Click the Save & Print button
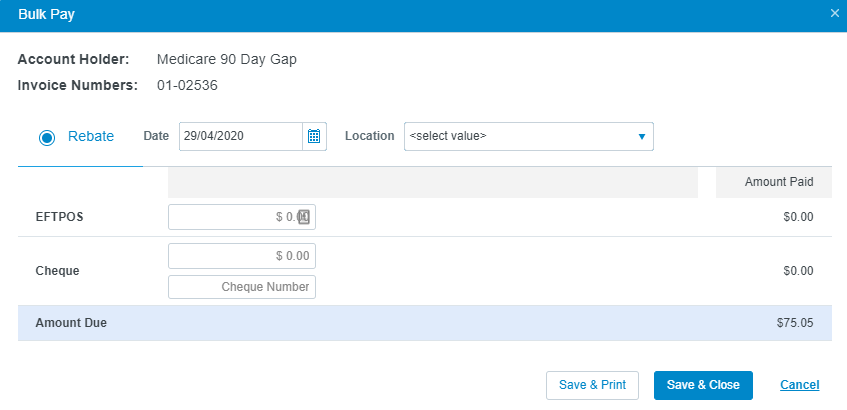Screen dimensions: 847x410 click(x=592, y=385)
